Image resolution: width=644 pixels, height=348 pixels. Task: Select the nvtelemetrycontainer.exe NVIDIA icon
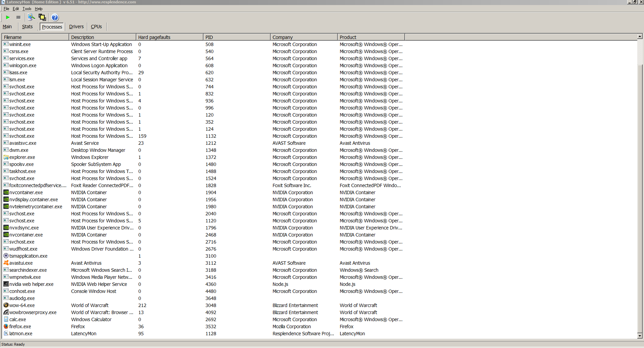[6, 207]
